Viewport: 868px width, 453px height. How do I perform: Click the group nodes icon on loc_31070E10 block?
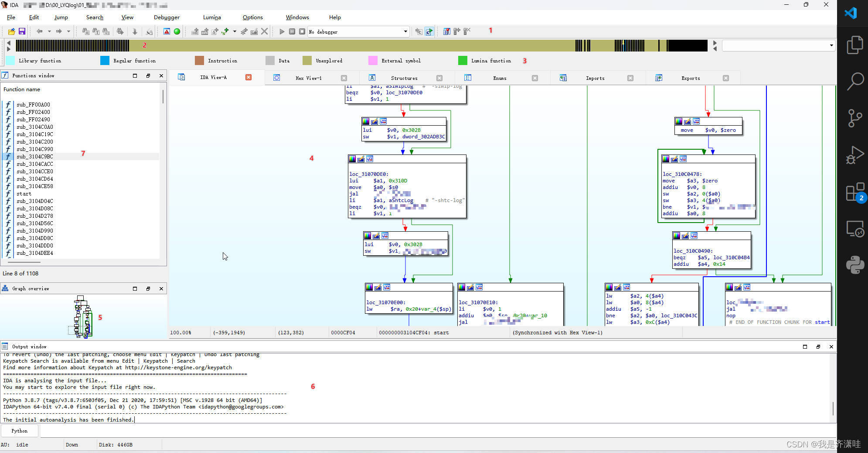tap(479, 287)
